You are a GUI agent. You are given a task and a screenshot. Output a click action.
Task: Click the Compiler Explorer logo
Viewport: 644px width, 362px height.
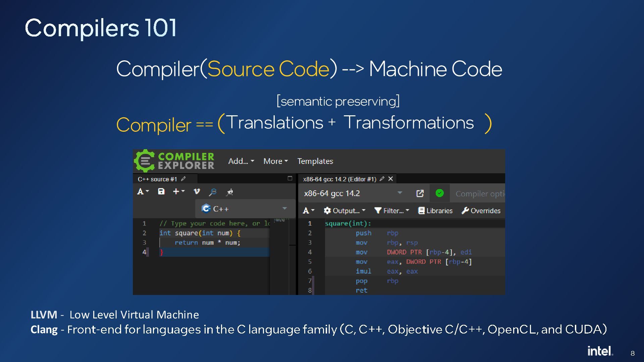click(x=174, y=161)
